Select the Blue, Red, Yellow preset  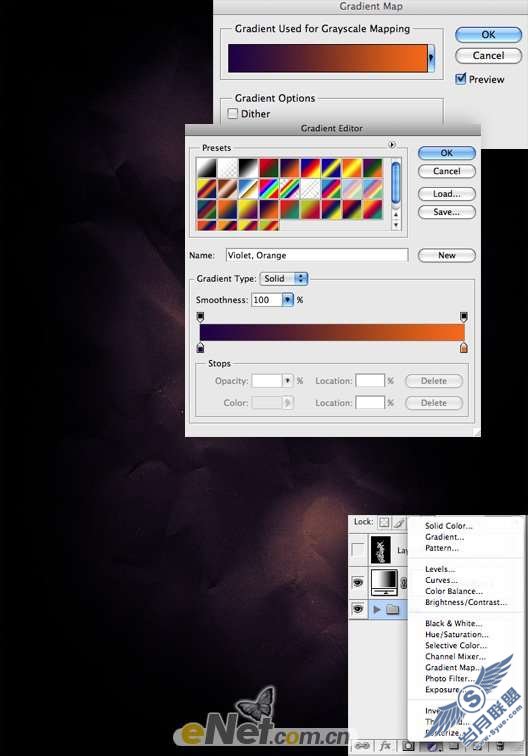pos(310,168)
